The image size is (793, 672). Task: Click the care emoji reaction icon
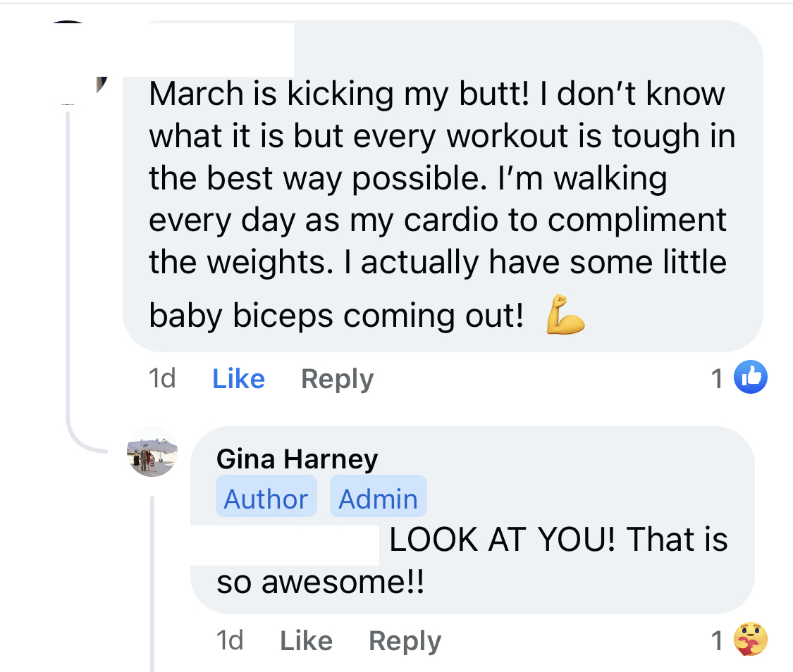pyautogui.click(x=751, y=640)
